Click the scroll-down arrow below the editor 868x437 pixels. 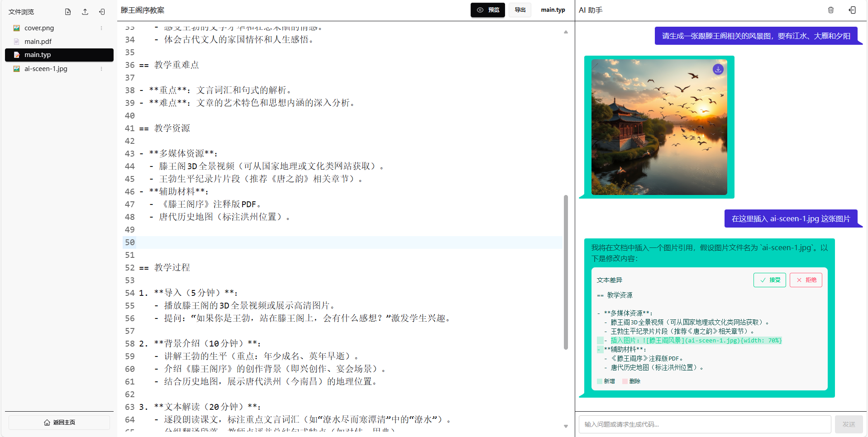pos(565,426)
